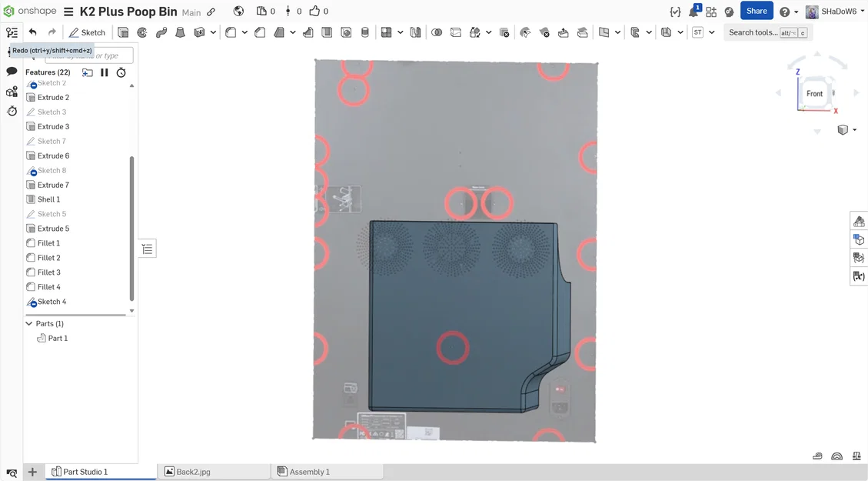Click the Undo arrow
Screen dimensions: 868x481
pos(32,32)
